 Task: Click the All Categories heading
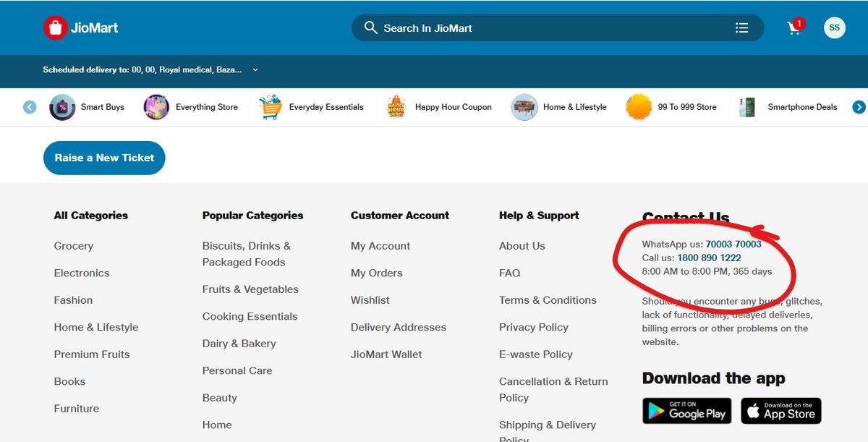90,216
